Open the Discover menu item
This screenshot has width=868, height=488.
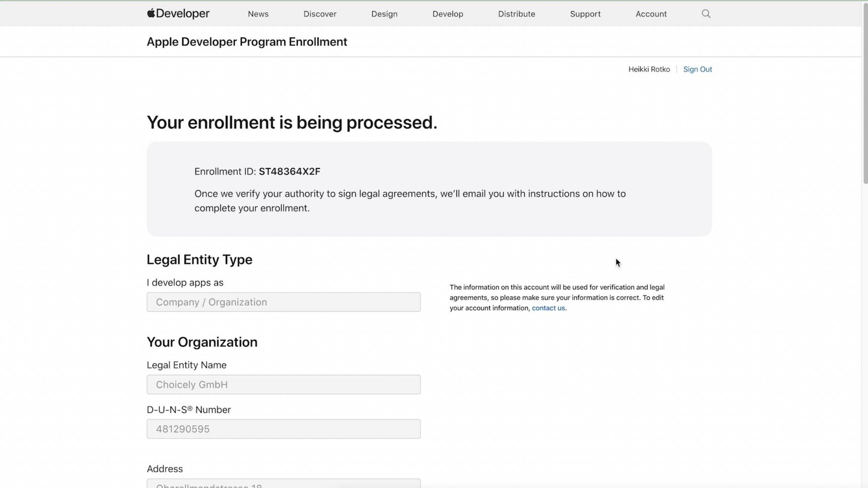319,14
